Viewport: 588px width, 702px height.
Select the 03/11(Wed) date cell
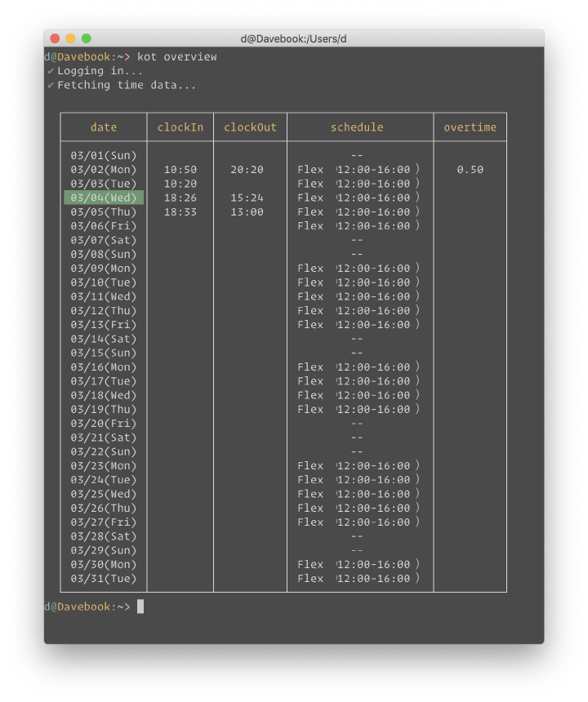104,296
